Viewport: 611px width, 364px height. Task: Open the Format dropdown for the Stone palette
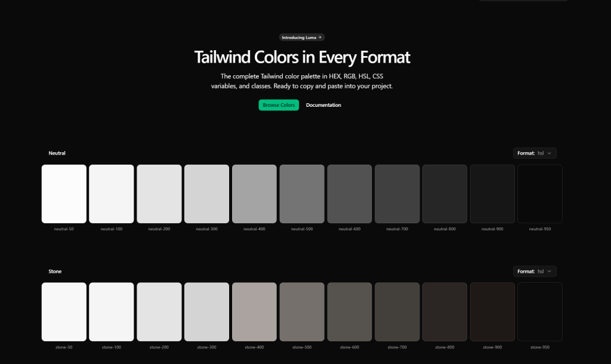(x=535, y=271)
